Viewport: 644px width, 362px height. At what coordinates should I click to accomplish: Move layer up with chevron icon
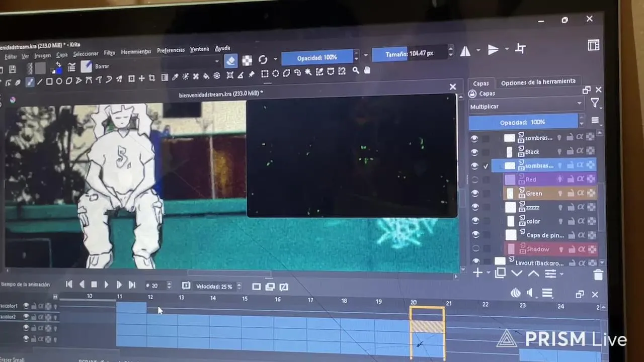pyautogui.click(x=533, y=274)
